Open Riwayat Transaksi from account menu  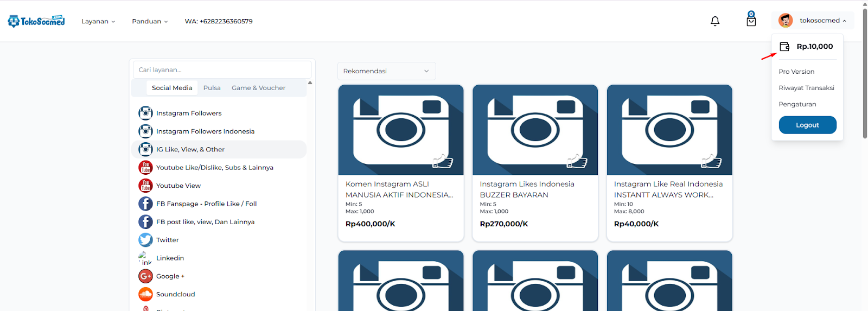[806, 88]
